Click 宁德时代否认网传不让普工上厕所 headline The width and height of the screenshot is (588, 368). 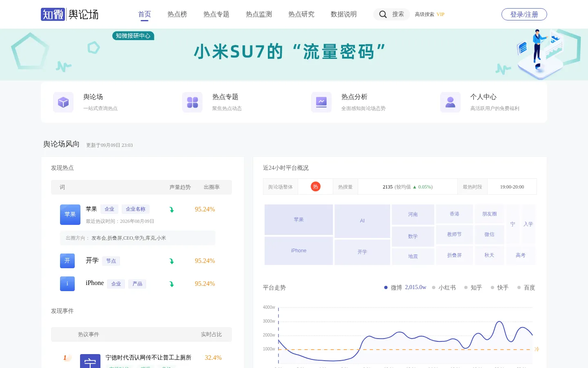[149, 358]
